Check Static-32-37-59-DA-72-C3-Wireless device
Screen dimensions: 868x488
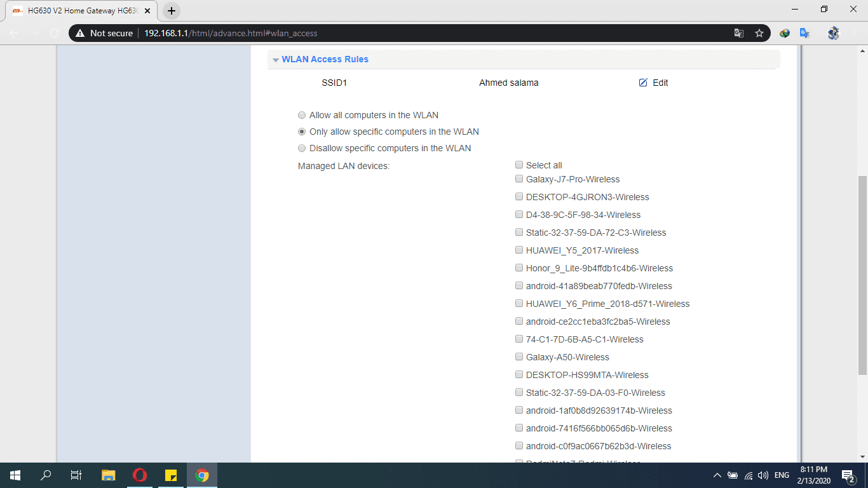(x=519, y=232)
